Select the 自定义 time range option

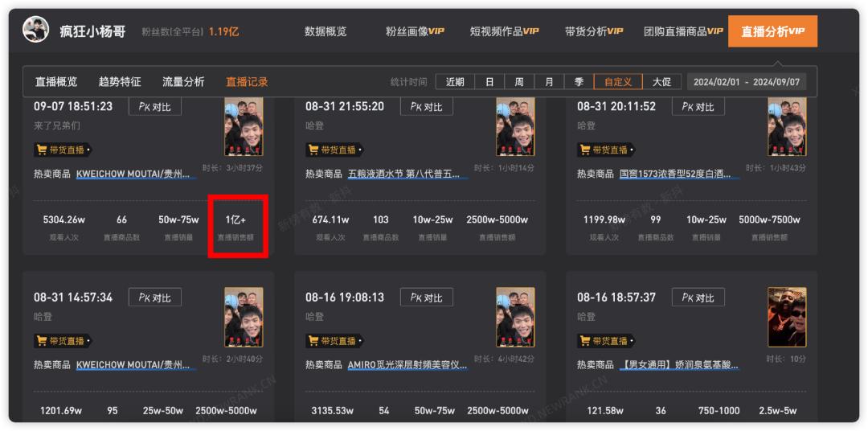[x=618, y=82]
